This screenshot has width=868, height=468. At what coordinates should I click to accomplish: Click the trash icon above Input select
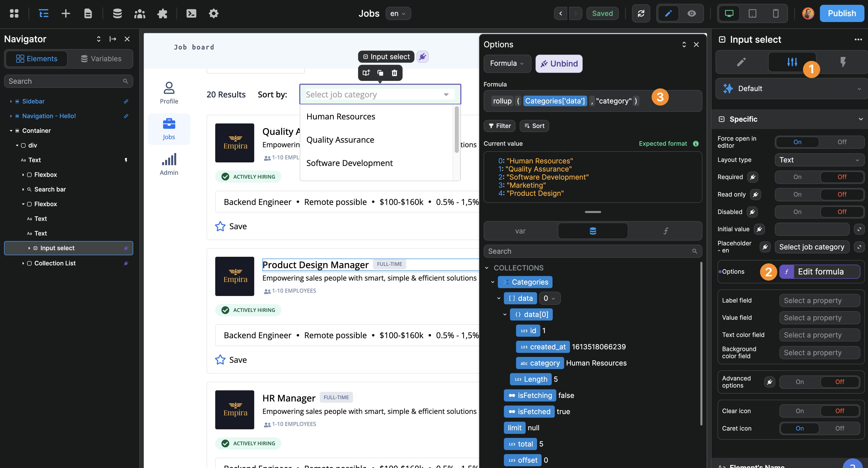click(394, 73)
